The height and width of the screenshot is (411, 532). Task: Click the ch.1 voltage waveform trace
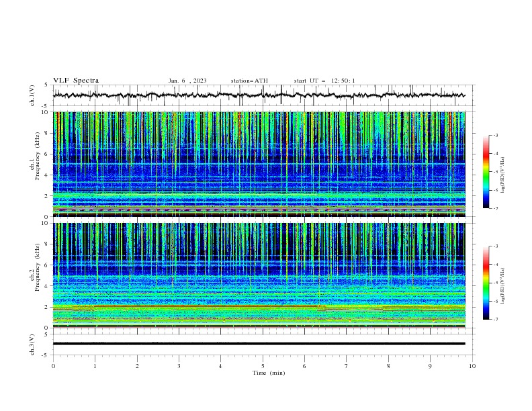pyautogui.click(x=259, y=95)
